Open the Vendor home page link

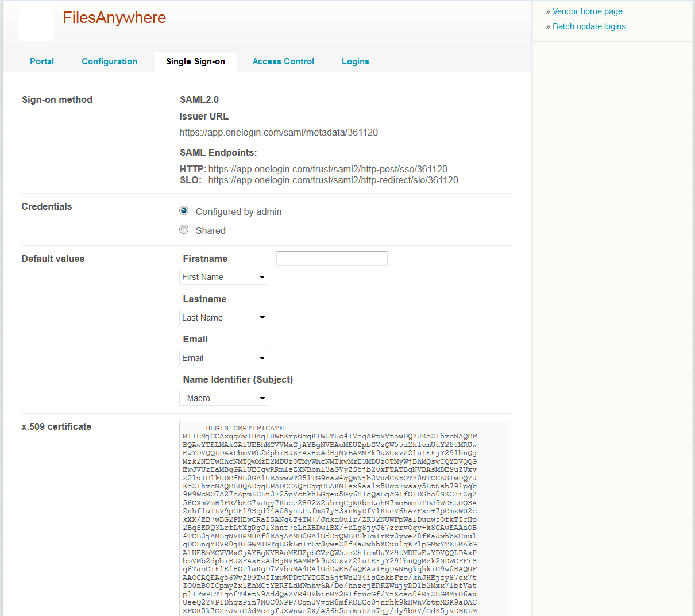click(588, 11)
